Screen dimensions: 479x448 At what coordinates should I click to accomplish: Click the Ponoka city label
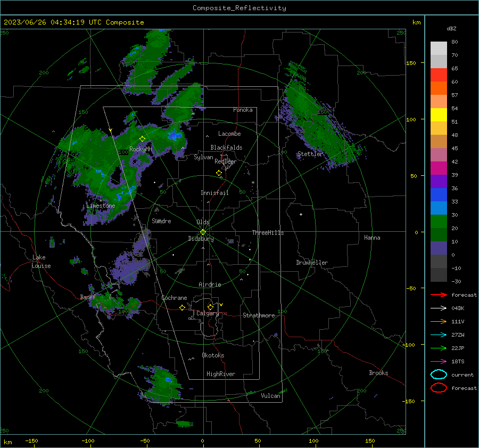(x=243, y=110)
